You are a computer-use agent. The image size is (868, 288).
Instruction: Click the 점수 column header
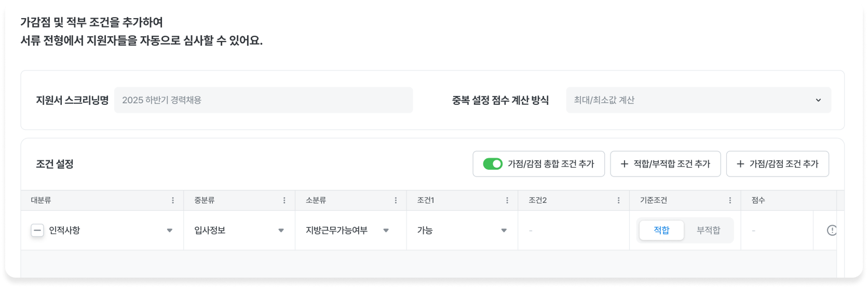click(x=758, y=200)
